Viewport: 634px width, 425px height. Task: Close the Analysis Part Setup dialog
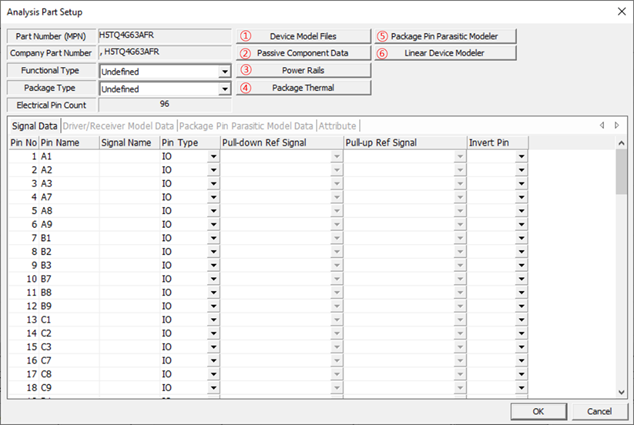[x=614, y=12]
